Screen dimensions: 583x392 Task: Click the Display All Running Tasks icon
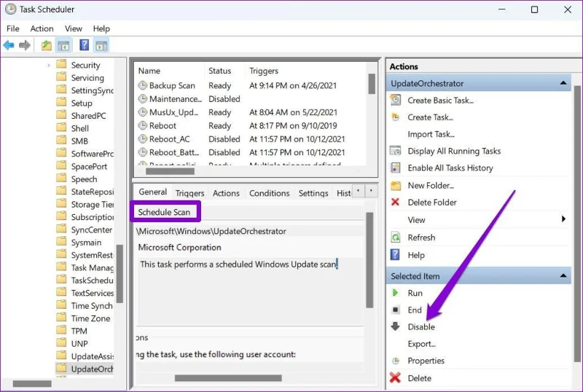point(395,151)
